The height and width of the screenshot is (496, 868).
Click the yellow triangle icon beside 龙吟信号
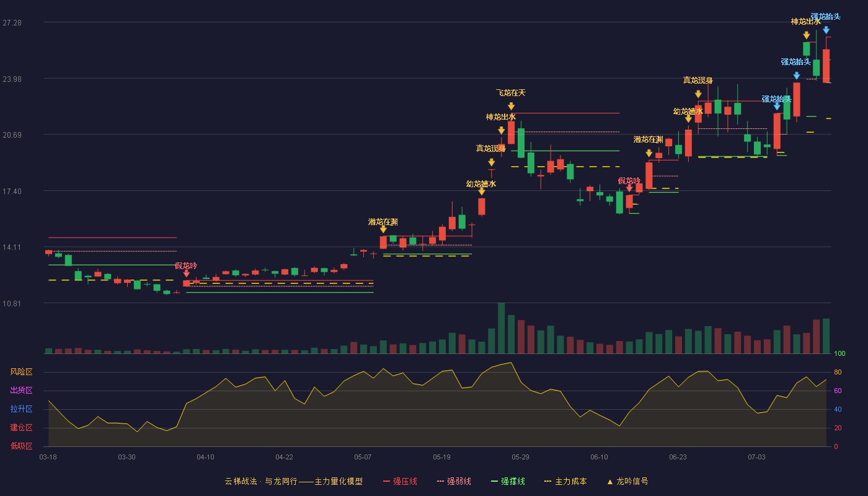[x=609, y=481]
